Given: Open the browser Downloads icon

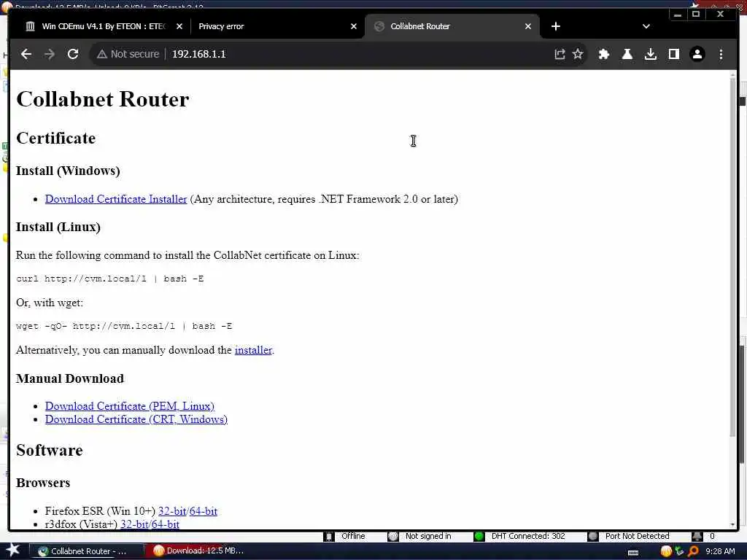Looking at the screenshot, I should click(650, 54).
